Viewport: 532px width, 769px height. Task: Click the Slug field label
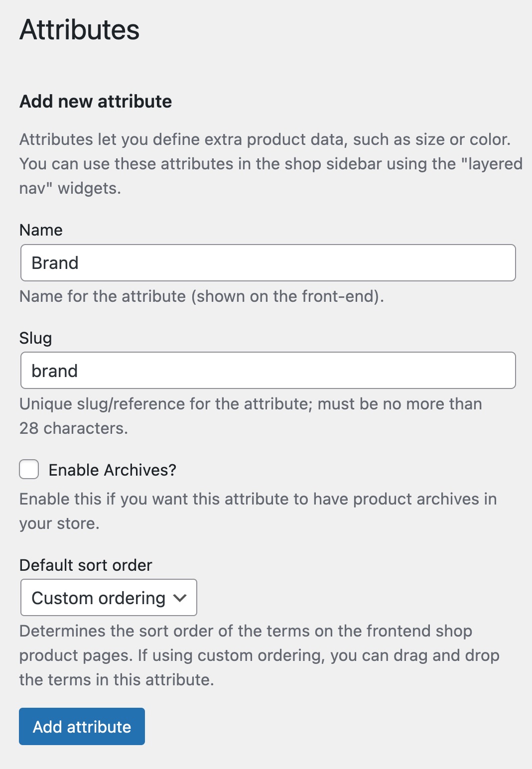35,338
